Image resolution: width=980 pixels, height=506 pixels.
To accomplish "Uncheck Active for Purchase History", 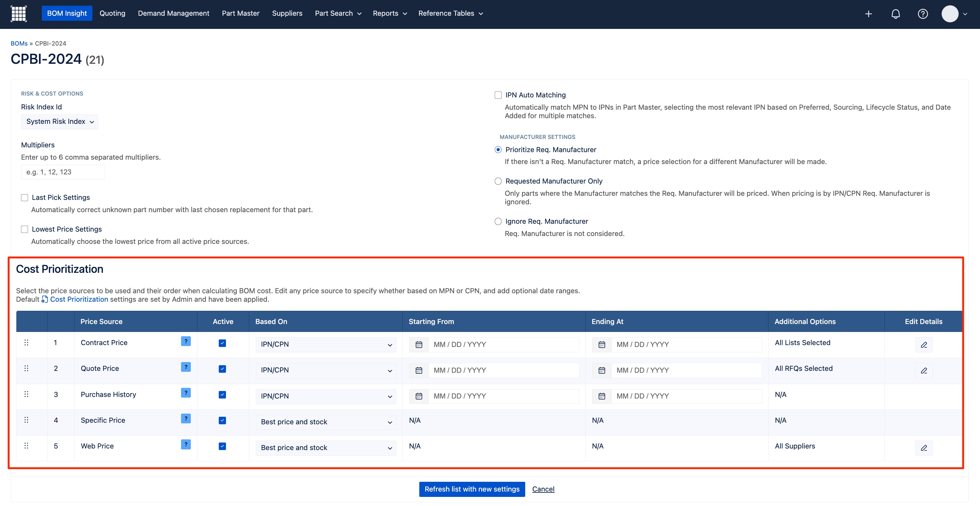I will 223,395.
